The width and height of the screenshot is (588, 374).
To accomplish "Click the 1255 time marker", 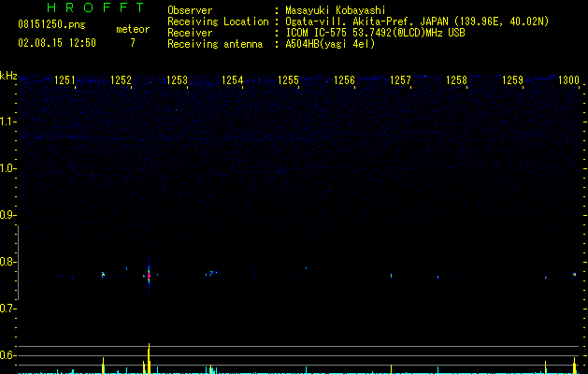I will [288, 80].
